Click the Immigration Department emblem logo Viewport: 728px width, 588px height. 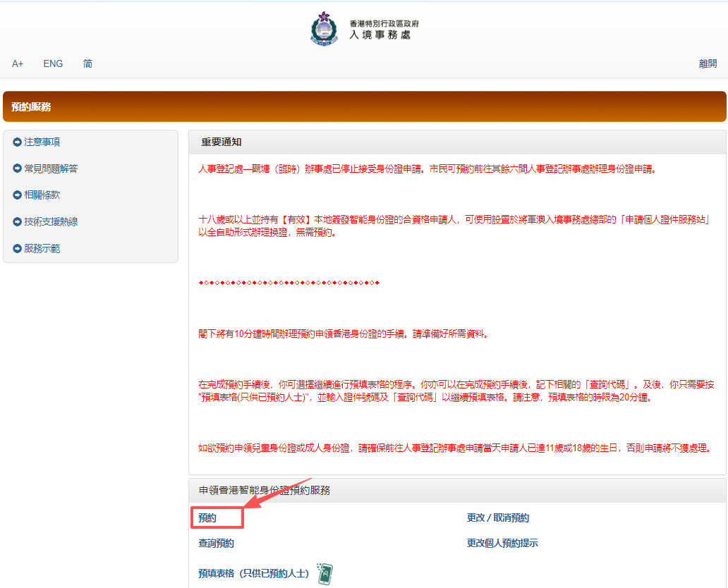click(x=324, y=29)
